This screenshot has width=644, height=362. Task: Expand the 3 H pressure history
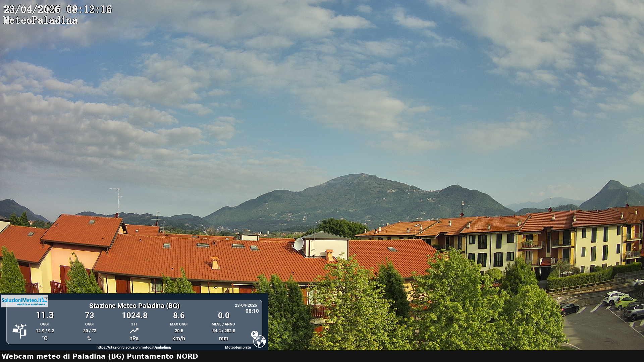tap(134, 324)
